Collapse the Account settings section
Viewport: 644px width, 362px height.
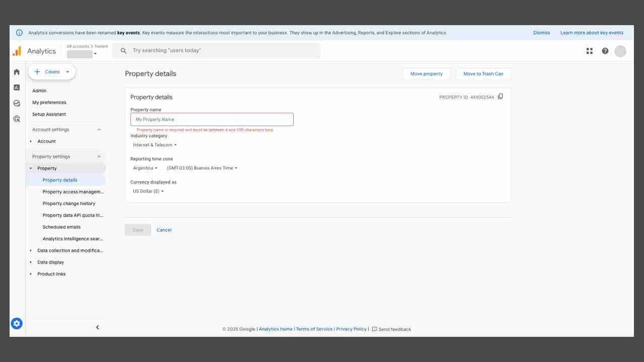coord(99,129)
